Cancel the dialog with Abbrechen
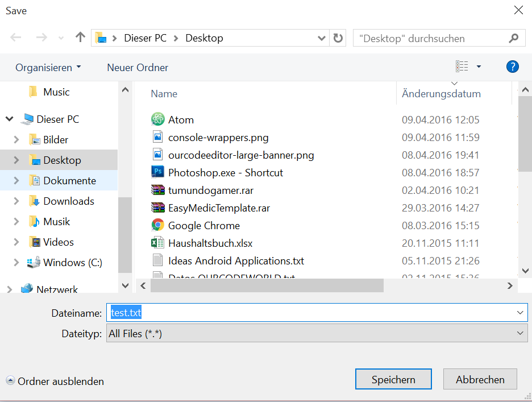Viewport: 532px width, 402px height. (480, 379)
